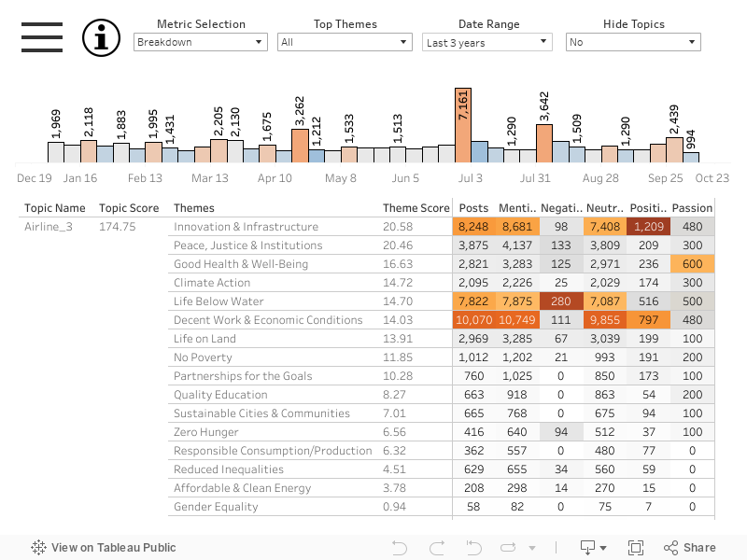Open the Download icon
Viewport: 747px width, 560px height.
pyautogui.click(x=588, y=548)
